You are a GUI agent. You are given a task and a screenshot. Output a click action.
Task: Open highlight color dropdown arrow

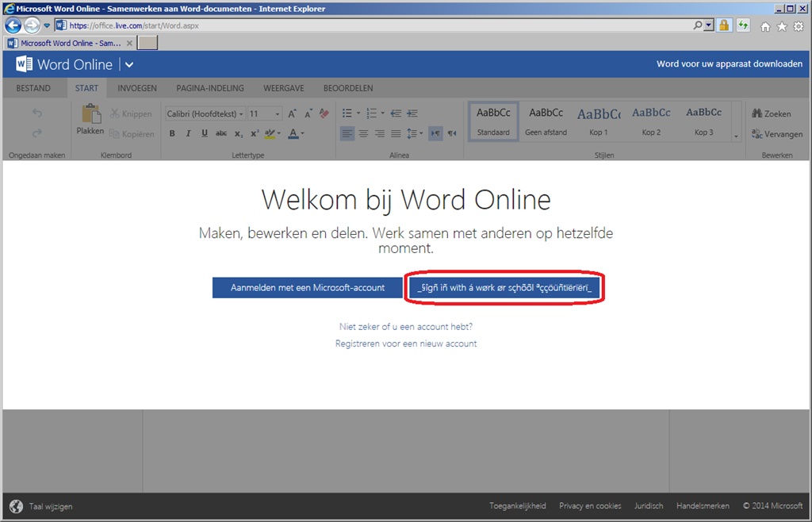tap(279, 133)
